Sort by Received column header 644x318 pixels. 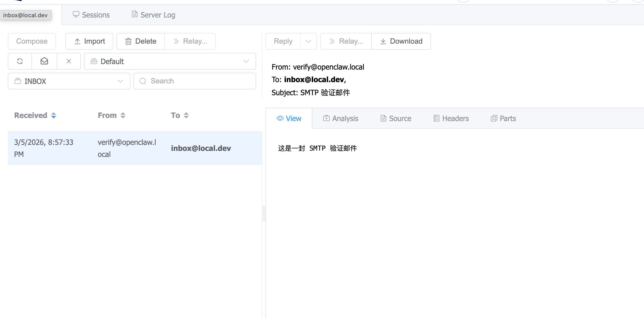click(35, 115)
